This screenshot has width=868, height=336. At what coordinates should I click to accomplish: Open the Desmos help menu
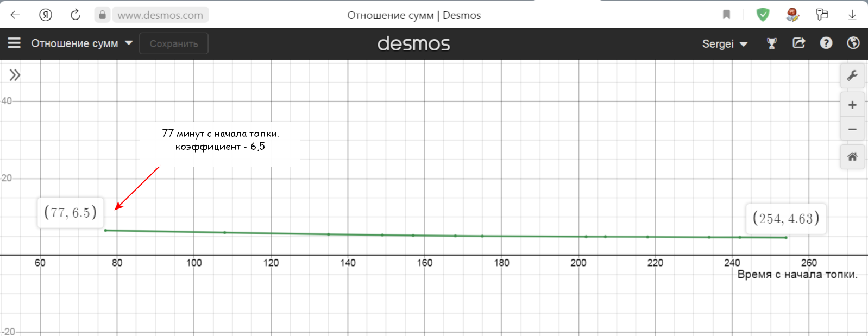(826, 43)
